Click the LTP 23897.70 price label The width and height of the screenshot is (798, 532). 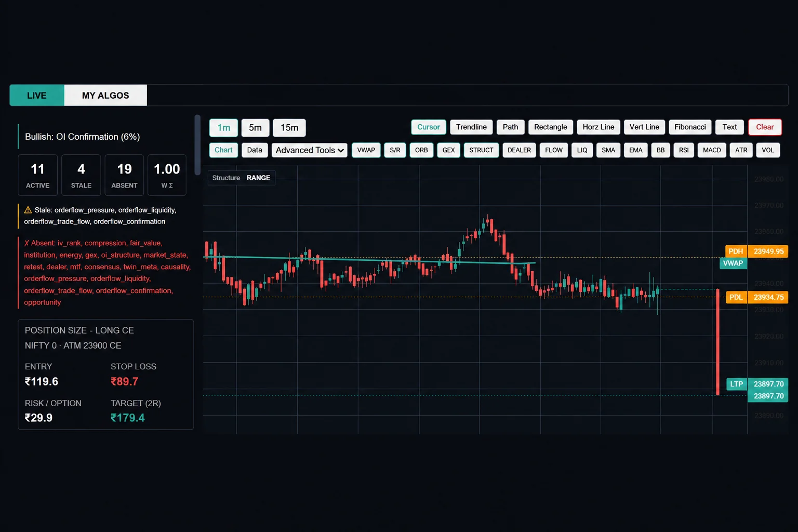pyautogui.click(x=757, y=384)
